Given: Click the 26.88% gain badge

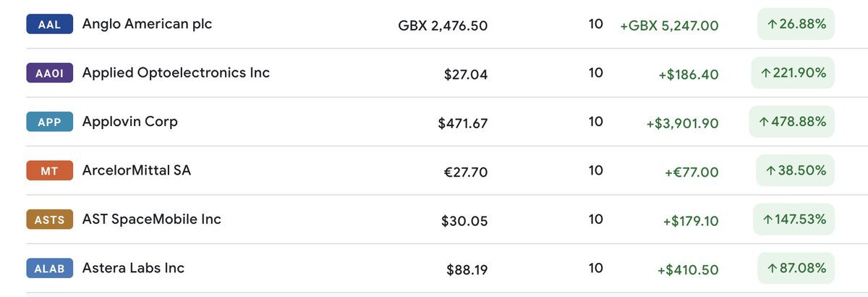Looking at the screenshot, I should point(796,24).
